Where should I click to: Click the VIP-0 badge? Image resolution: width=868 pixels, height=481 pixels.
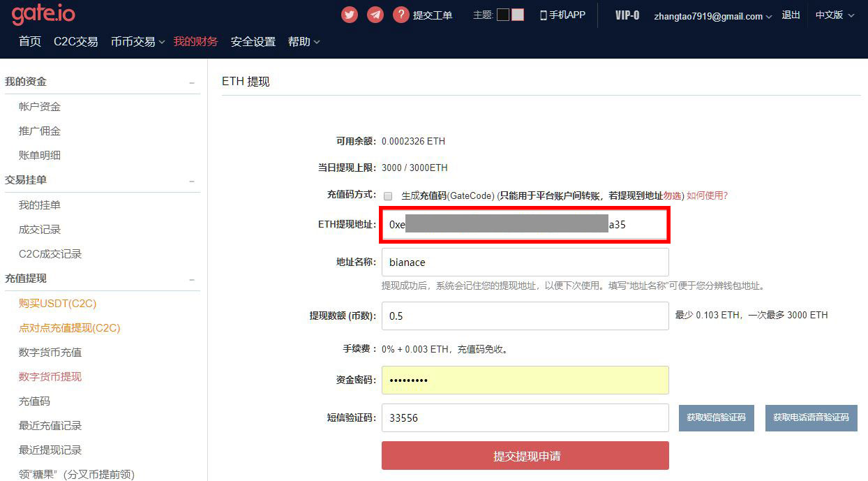click(x=627, y=15)
